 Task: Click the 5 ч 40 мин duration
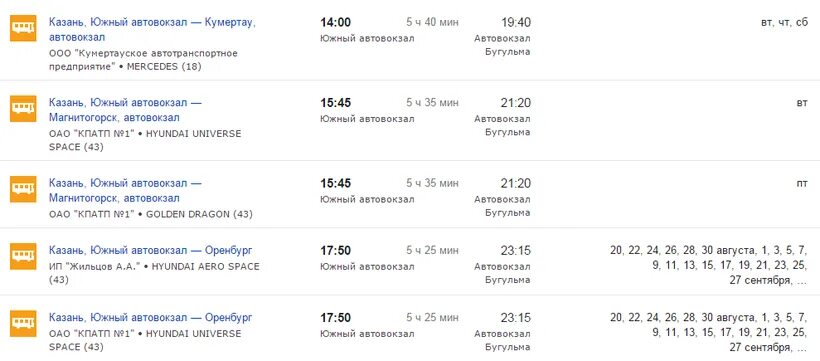coord(432,22)
